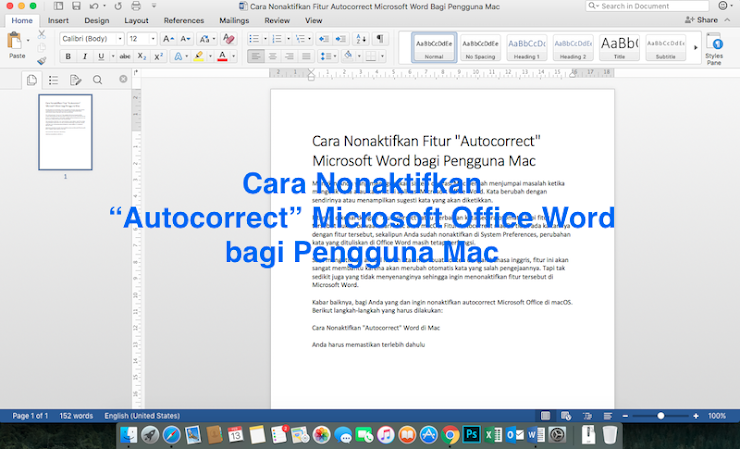Click the 152 words count in the status bar

click(76, 416)
